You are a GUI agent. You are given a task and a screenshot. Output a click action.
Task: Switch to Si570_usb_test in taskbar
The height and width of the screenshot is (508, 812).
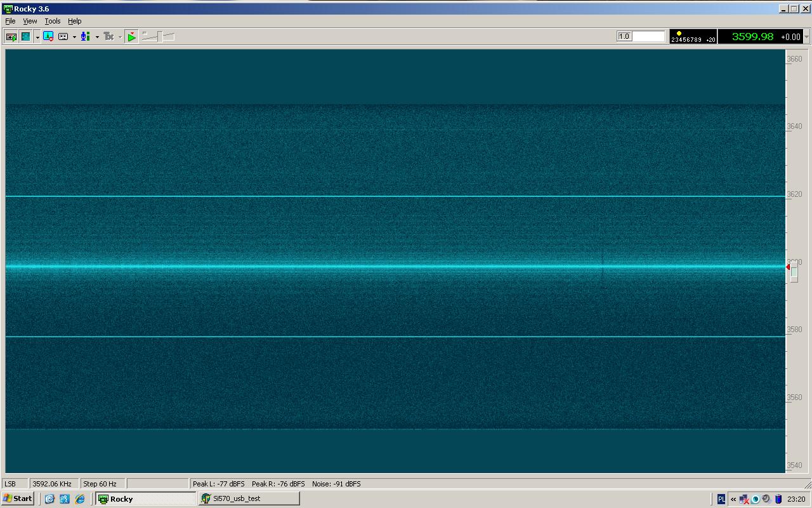point(249,498)
